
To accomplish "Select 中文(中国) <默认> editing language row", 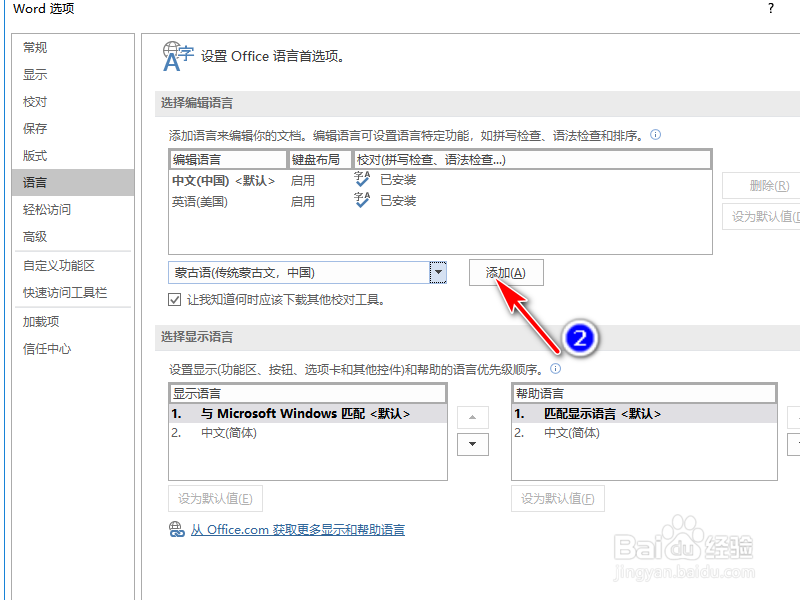I will 440,180.
